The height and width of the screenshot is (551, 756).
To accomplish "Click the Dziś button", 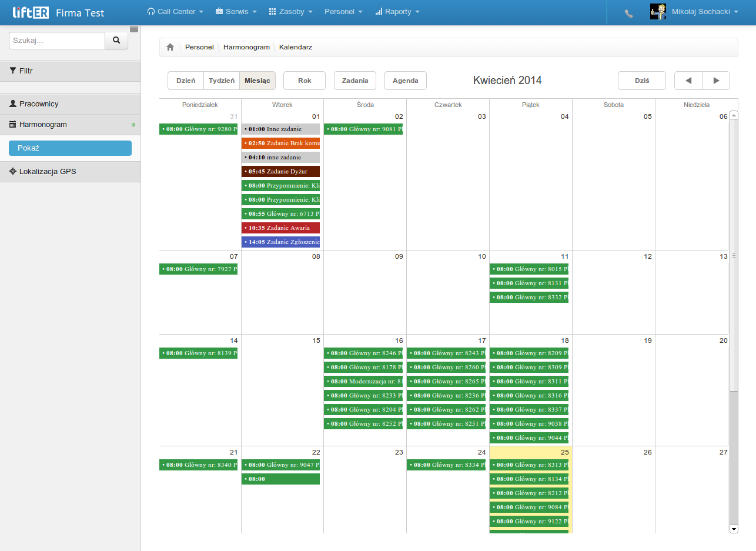I will (x=642, y=81).
